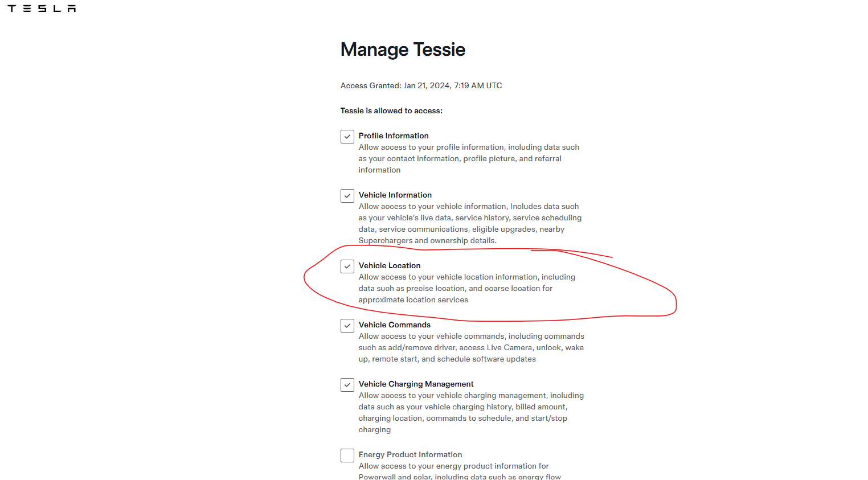Click the 'Profile Information' label text
This screenshot has width=868, height=480.
coord(394,136)
